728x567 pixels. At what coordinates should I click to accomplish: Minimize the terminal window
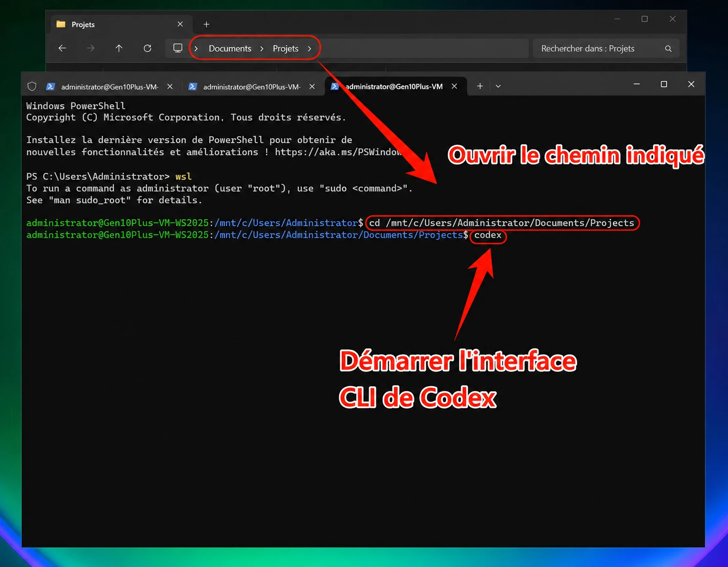point(637,84)
